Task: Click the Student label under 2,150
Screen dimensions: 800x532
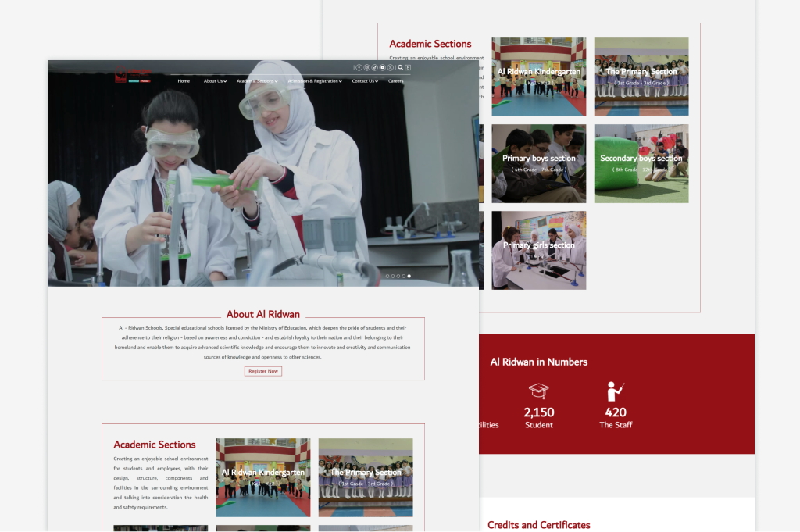Action: coord(539,425)
